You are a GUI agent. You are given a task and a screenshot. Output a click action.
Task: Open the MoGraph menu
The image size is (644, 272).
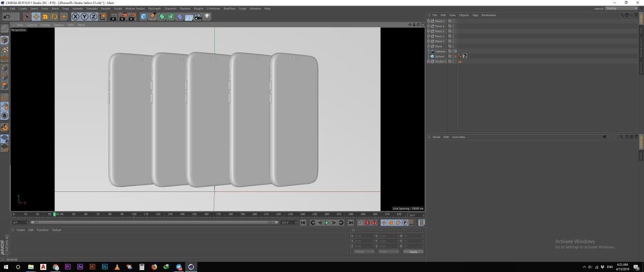pyautogui.click(x=154, y=9)
